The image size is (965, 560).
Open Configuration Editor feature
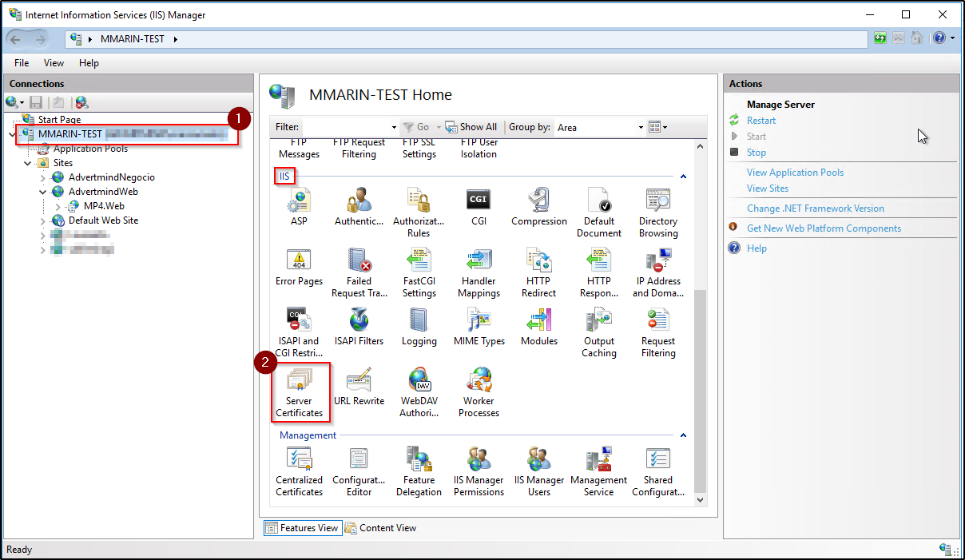(x=359, y=471)
